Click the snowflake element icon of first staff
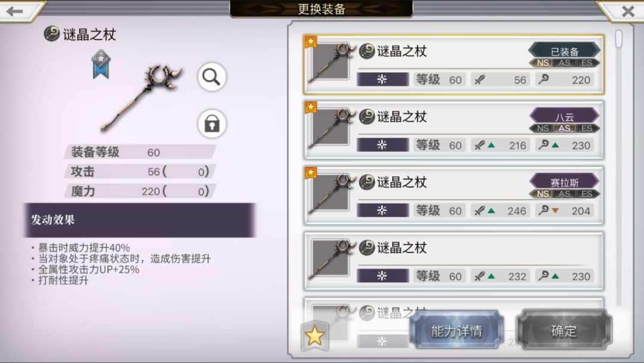 point(382,79)
